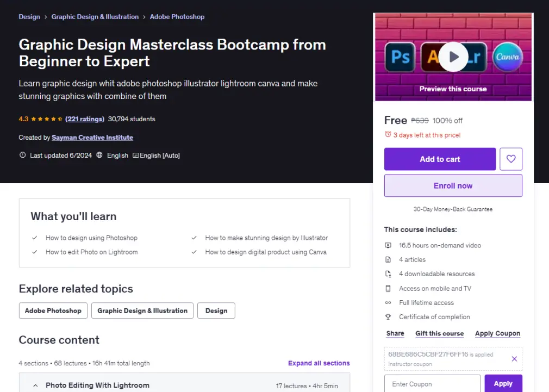Click the '4.3' rating number
549x392 pixels.
click(x=23, y=119)
